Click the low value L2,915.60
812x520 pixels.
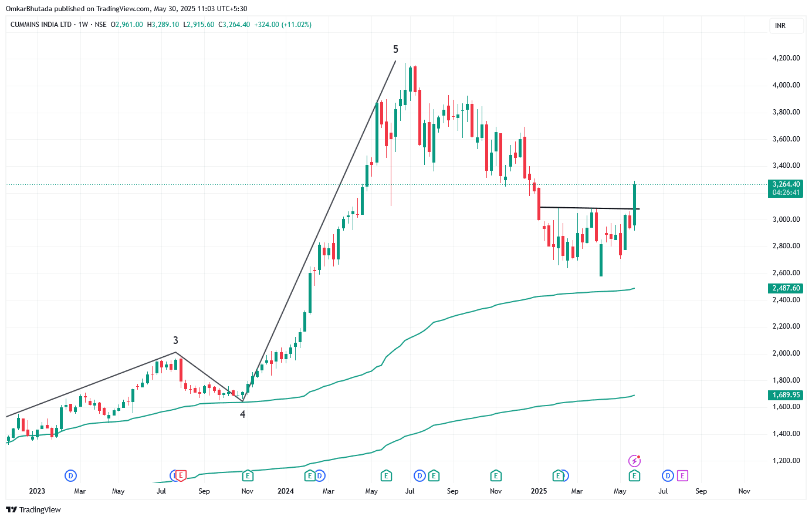199,25
